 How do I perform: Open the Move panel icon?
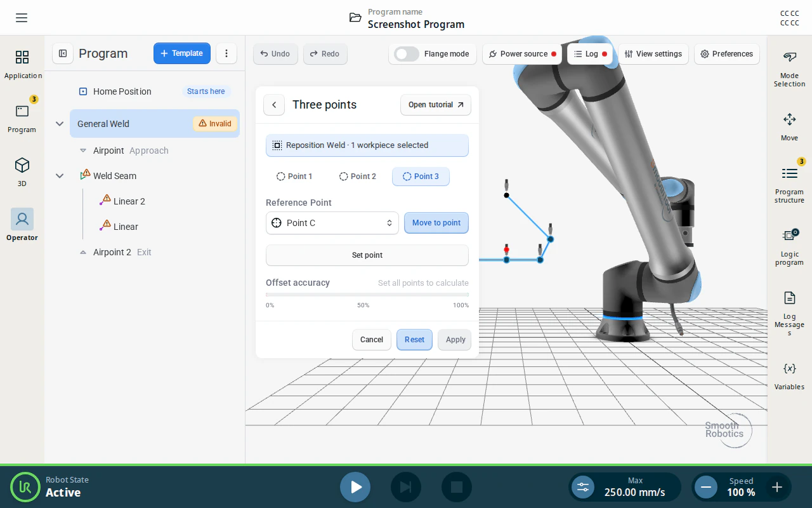click(789, 126)
